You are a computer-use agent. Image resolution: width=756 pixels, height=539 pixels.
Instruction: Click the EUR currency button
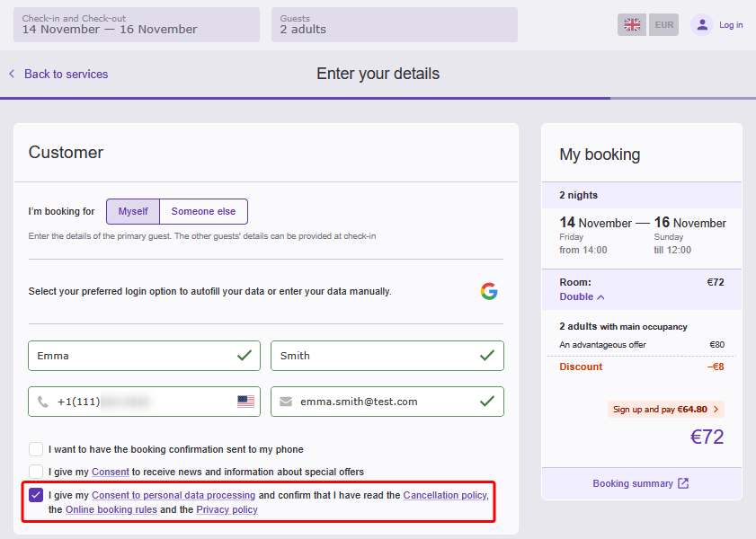[663, 25]
